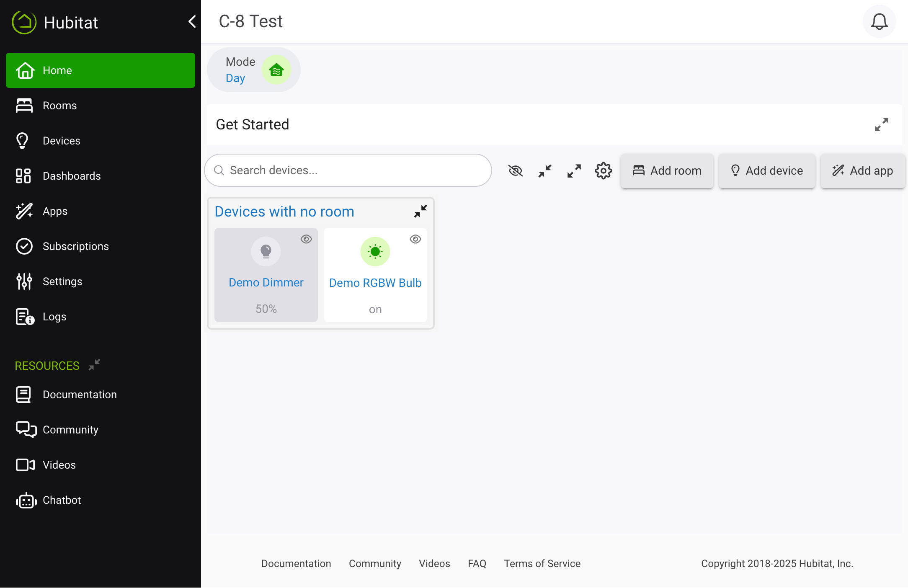The height and width of the screenshot is (588, 908).
Task: Collapse the sidebar with the left chevron
Action: click(192, 21)
